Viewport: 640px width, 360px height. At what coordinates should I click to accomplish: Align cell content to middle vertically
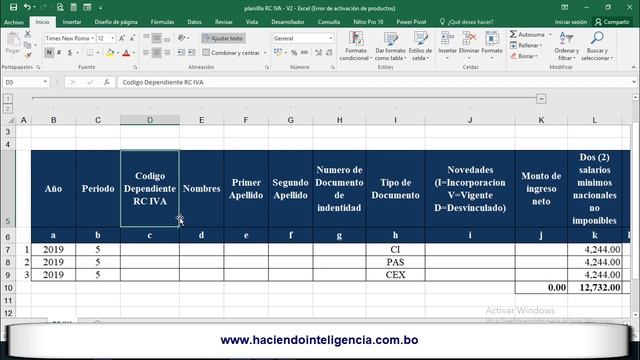pos(156,38)
